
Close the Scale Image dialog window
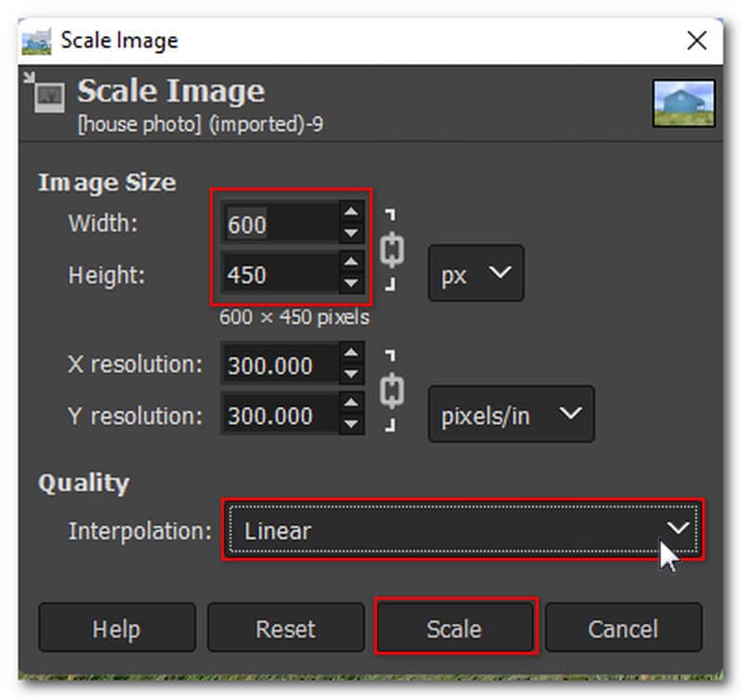click(697, 40)
